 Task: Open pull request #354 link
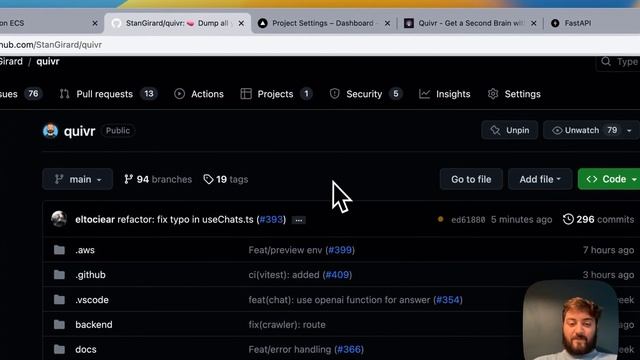pyautogui.click(x=448, y=300)
